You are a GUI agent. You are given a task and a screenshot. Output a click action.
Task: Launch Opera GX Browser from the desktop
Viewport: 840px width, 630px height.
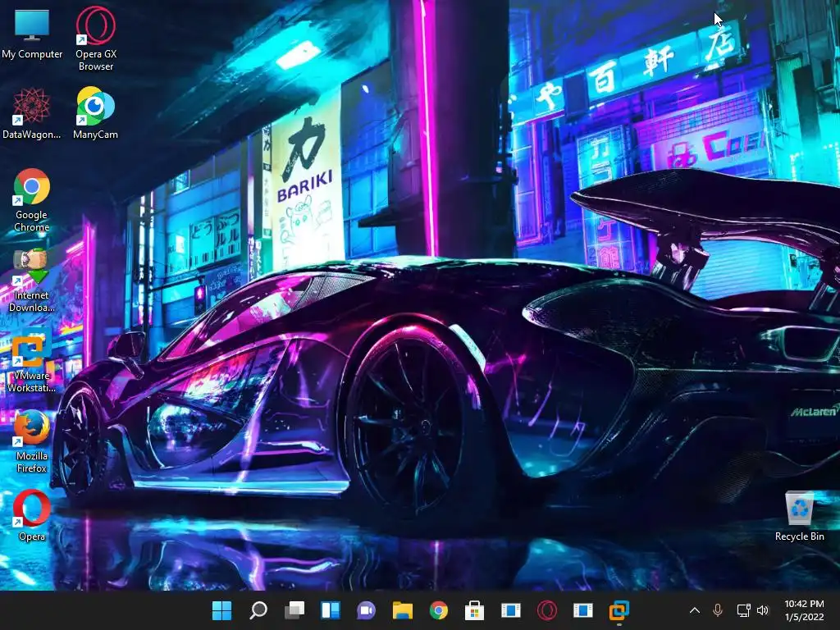pos(95,39)
